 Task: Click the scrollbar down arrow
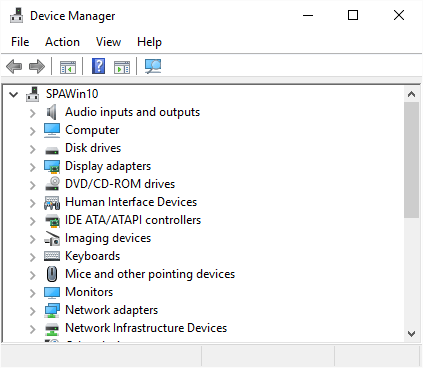(x=411, y=334)
